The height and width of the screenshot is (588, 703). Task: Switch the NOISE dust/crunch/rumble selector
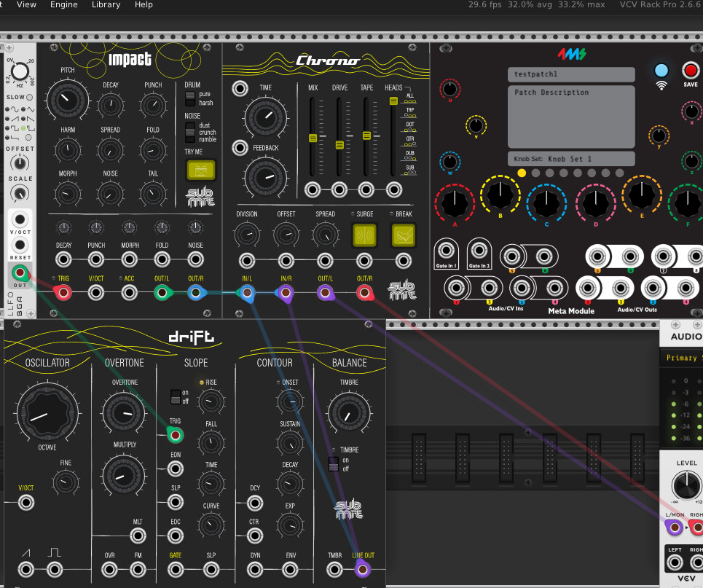point(190,133)
